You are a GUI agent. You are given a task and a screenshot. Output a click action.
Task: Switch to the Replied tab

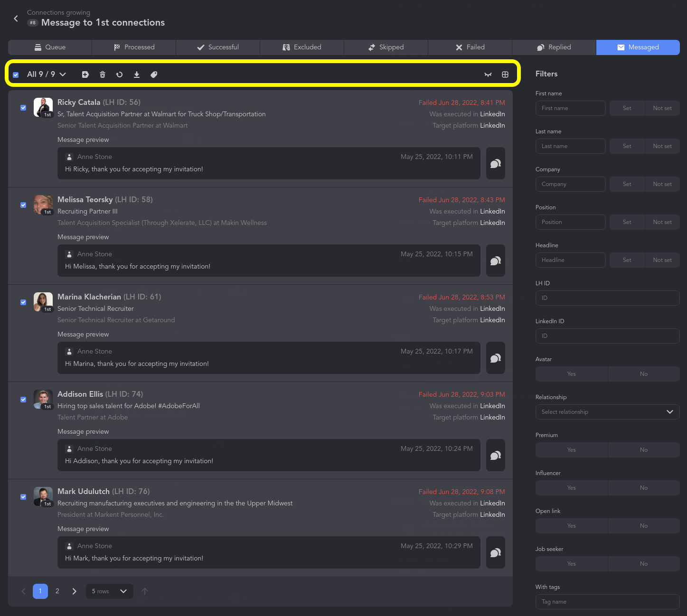pos(554,47)
